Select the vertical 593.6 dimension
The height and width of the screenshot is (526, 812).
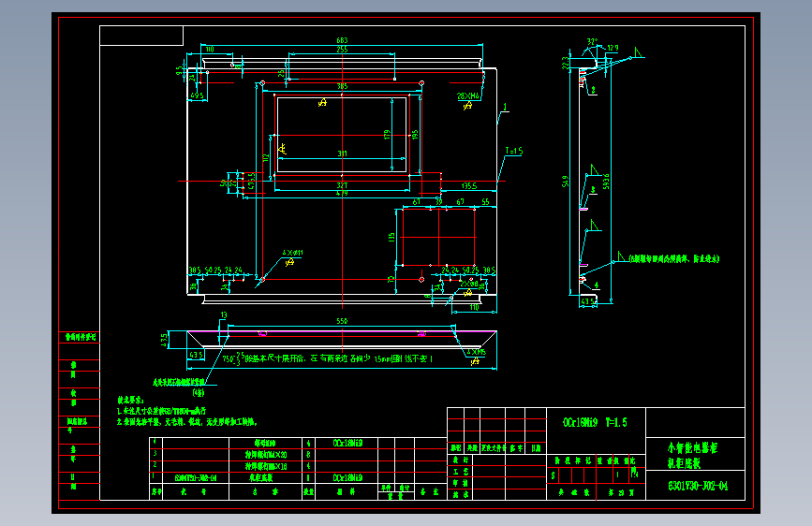606,182
